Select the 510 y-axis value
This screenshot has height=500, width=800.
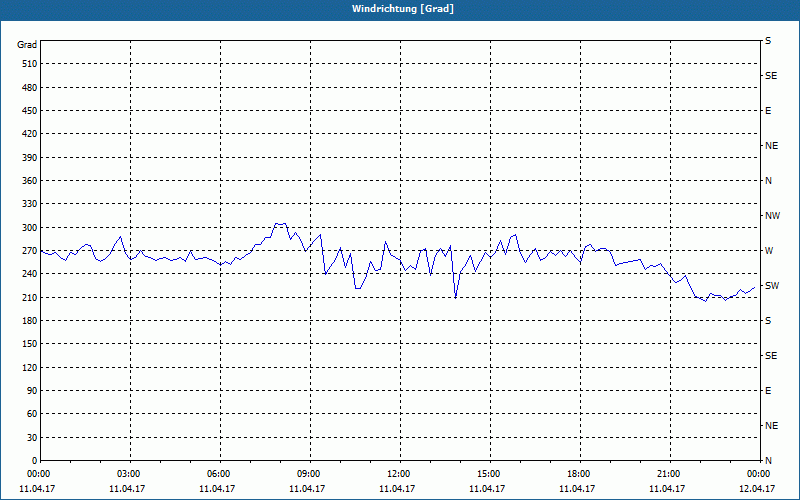click(30, 64)
